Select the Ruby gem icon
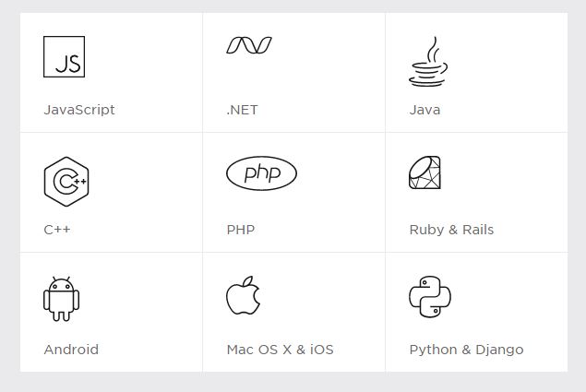The height and width of the screenshot is (392, 586). [425, 172]
